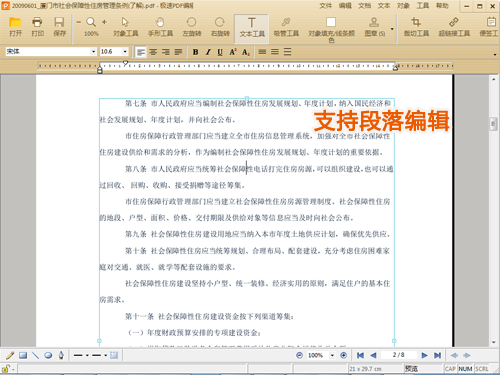Open the 对象 menu
The width and height of the screenshot is (500, 375).
403,6
